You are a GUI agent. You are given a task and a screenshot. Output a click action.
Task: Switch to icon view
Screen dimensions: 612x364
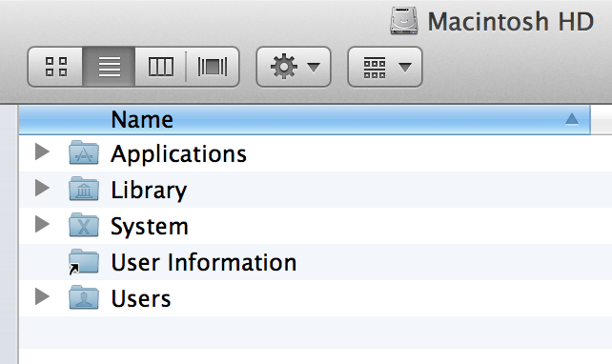click(56, 67)
